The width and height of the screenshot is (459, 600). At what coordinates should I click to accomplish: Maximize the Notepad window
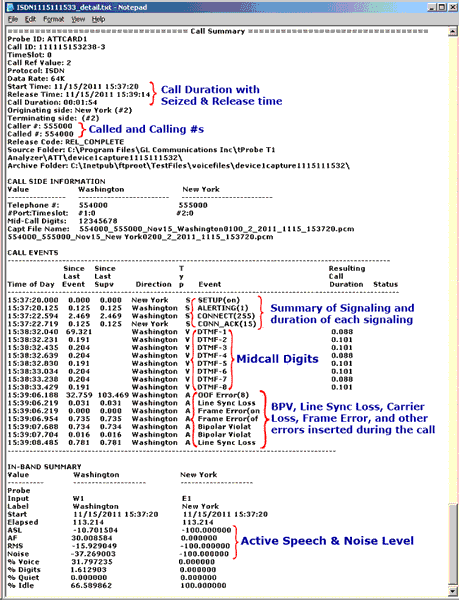pyautogui.click(x=441, y=7)
